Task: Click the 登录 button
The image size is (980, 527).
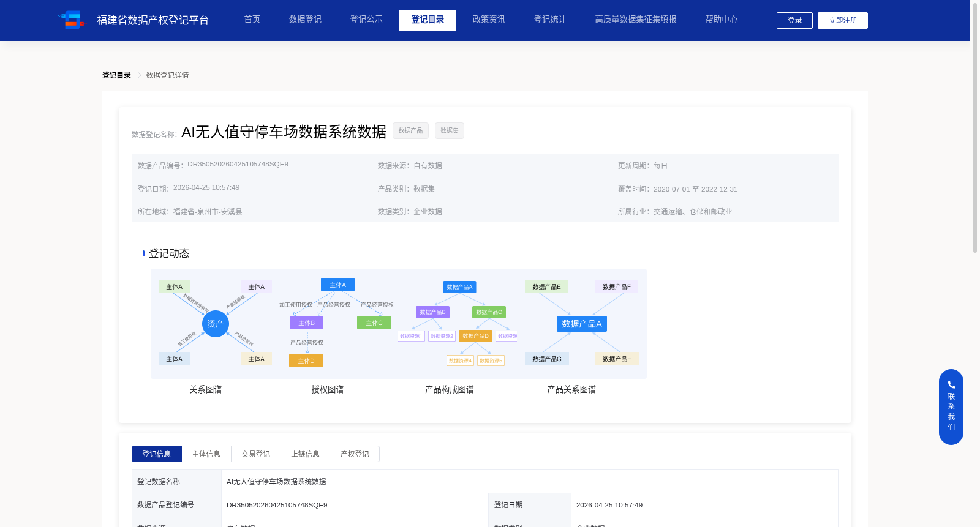Action: 794,20
